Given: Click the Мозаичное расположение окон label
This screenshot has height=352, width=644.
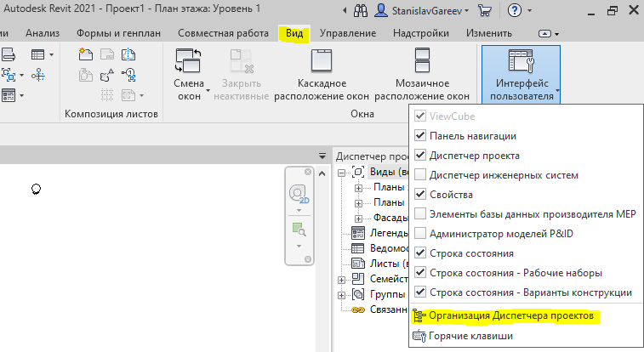Looking at the screenshot, I should [x=422, y=90].
